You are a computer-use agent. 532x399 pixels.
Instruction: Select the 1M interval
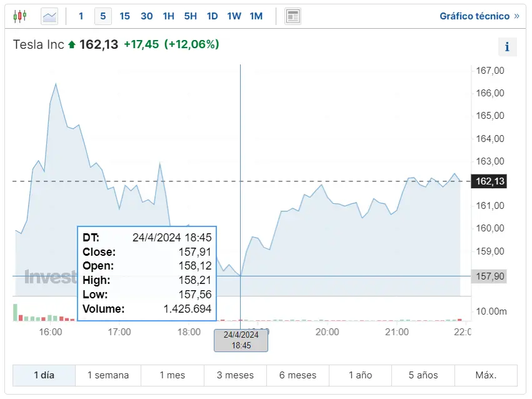click(x=256, y=16)
